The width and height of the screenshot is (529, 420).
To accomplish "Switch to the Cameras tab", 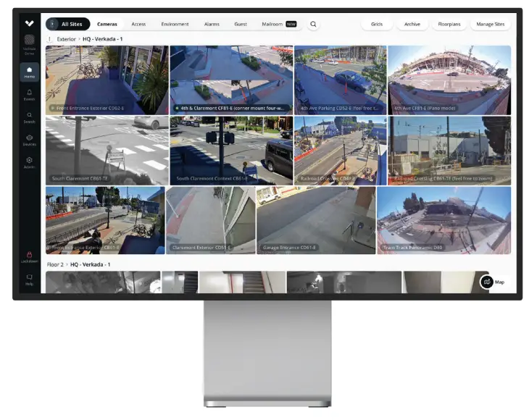I will pyautogui.click(x=107, y=25).
